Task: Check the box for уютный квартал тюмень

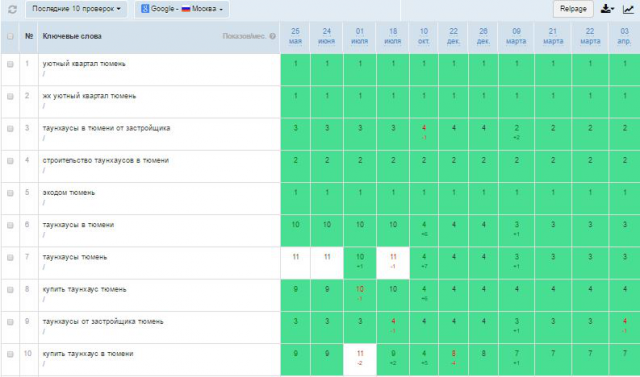Action: 10,64
